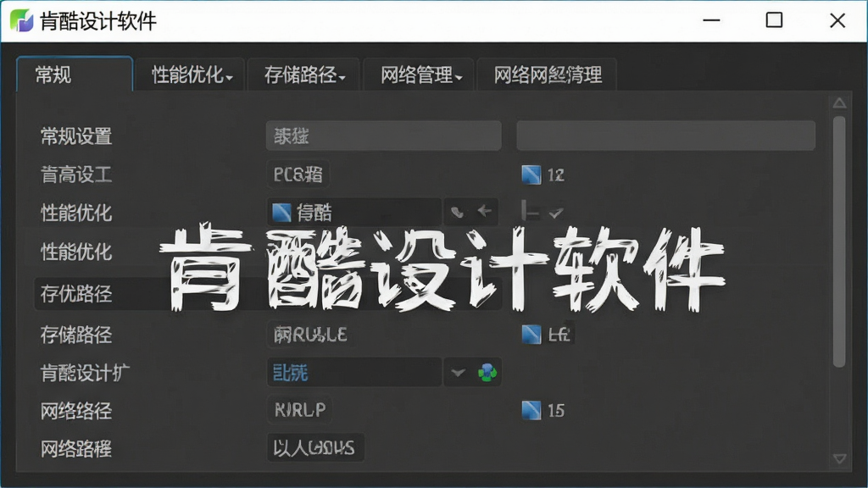The width and height of the screenshot is (868, 488).
Task: Focus the empty wide field in 常规设置 row
Action: 666,136
